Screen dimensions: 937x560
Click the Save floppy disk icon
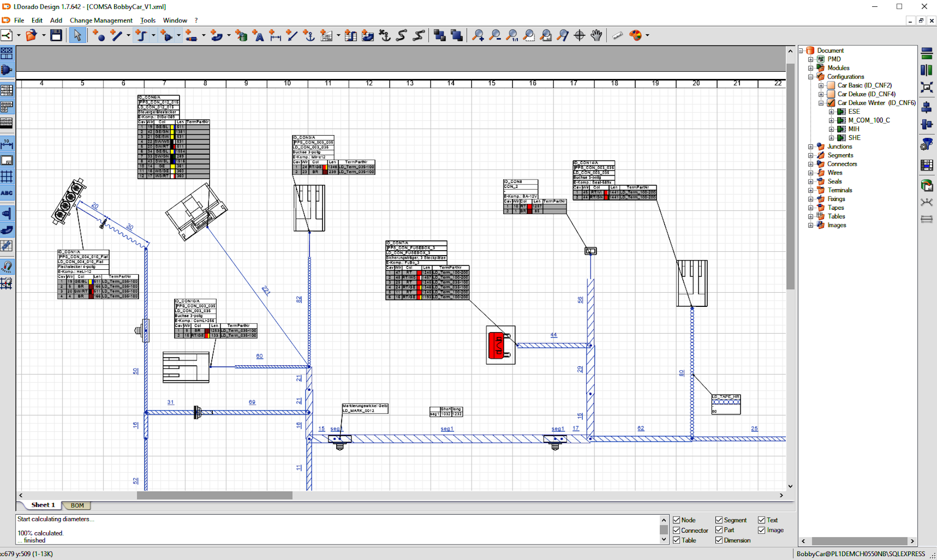pos(56,36)
